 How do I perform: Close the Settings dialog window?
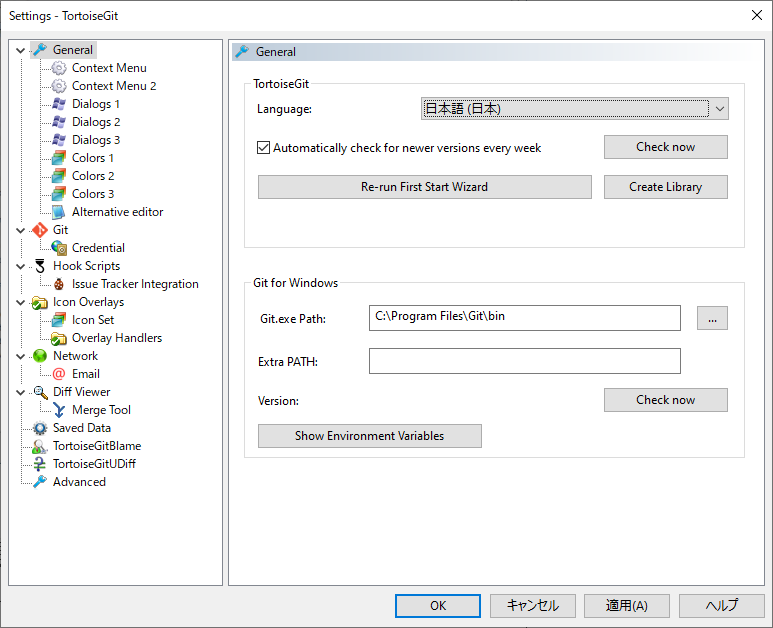point(757,15)
